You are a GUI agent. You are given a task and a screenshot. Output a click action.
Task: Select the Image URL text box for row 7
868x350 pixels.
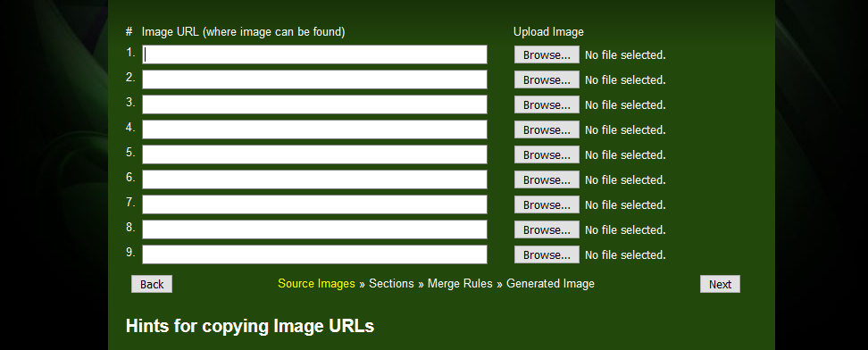pyautogui.click(x=314, y=204)
